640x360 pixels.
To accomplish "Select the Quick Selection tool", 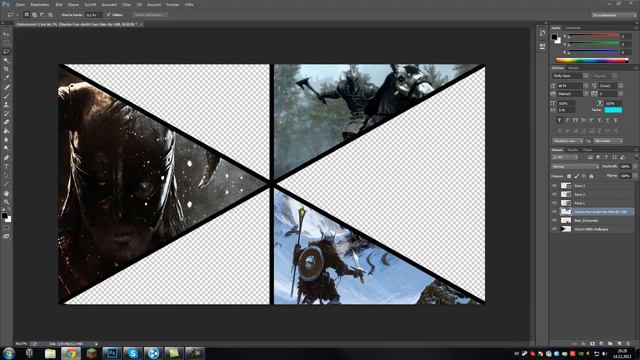I will tap(6, 60).
